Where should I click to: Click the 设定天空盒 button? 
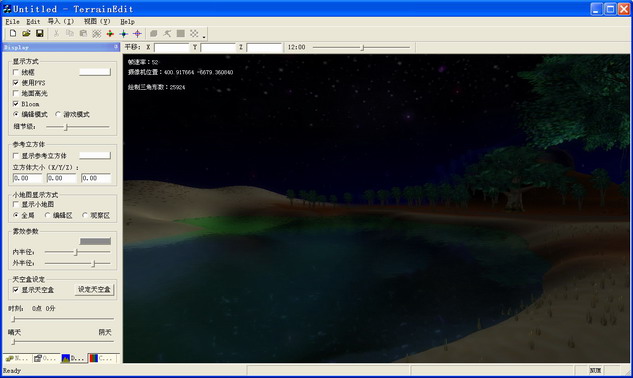pos(94,290)
